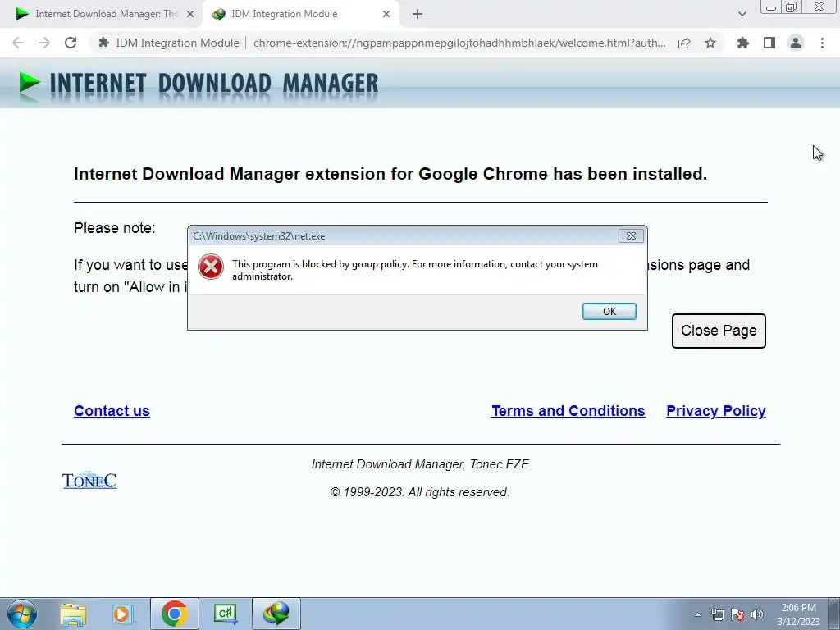Open the Terms and Conditions link
The height and width of the screenshot is (630, 840).
pos(568,411)
